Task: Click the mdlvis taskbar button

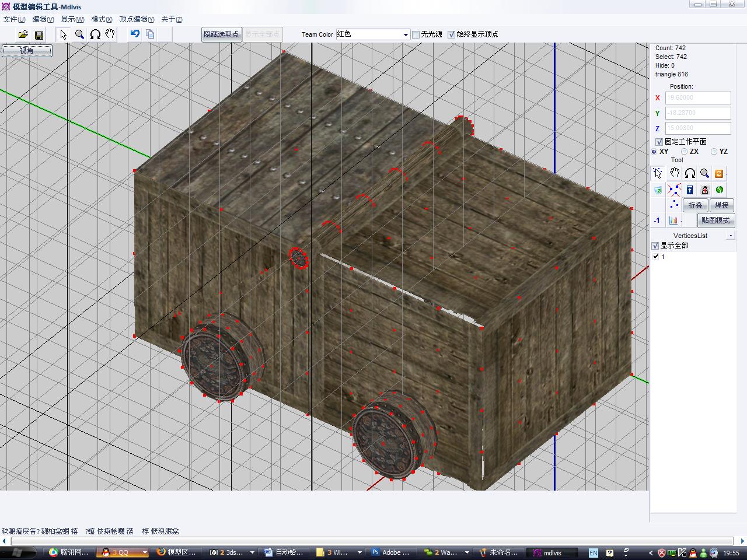Action: pyautogui.click(x=551, y=552)
